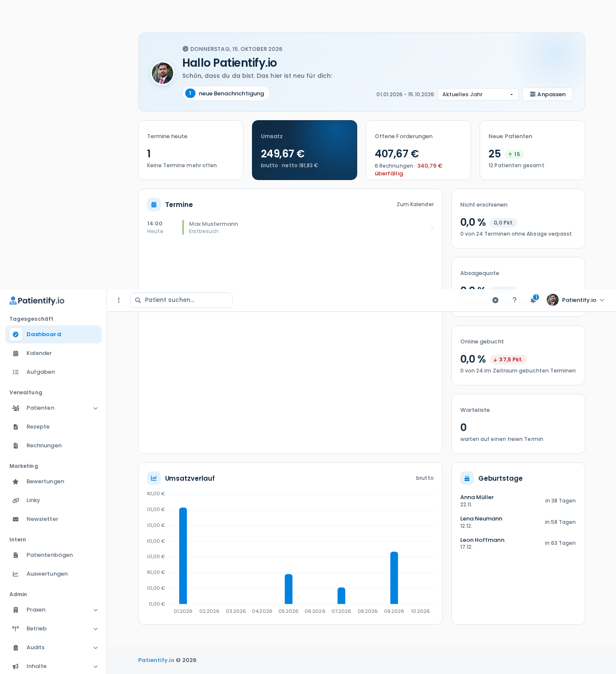Open Max Mustermann appointment row
This screenshot has width=616, height=674.
290,228
